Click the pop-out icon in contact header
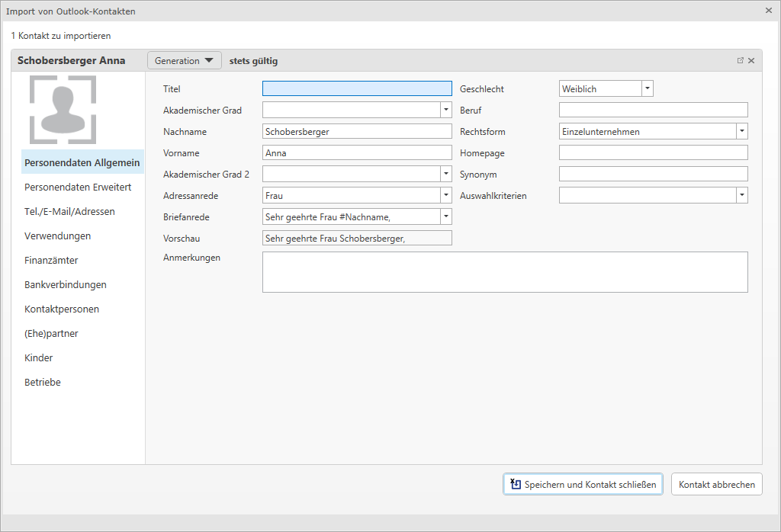The image size is (781, 532). 740,61
